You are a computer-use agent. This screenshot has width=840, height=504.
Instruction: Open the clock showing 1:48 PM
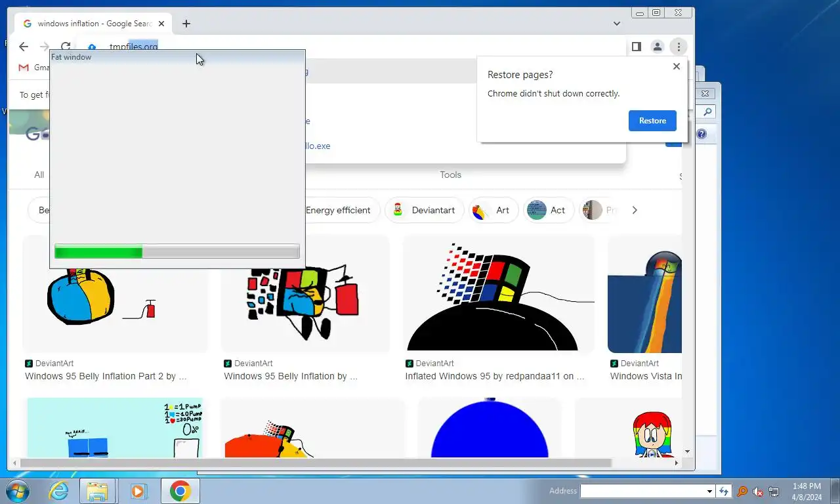click(x=807, y=491)
